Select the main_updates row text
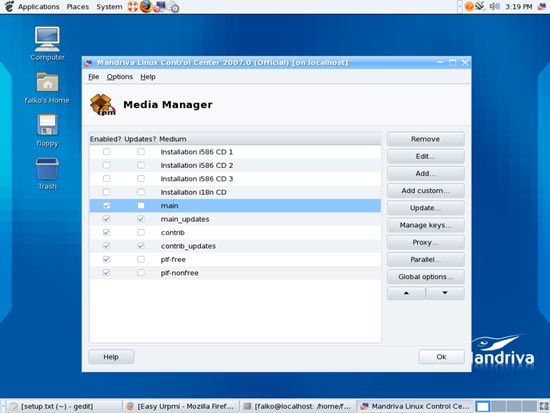Screen dimensions: 550x413 pyautogui.click(x=185, y=219)
